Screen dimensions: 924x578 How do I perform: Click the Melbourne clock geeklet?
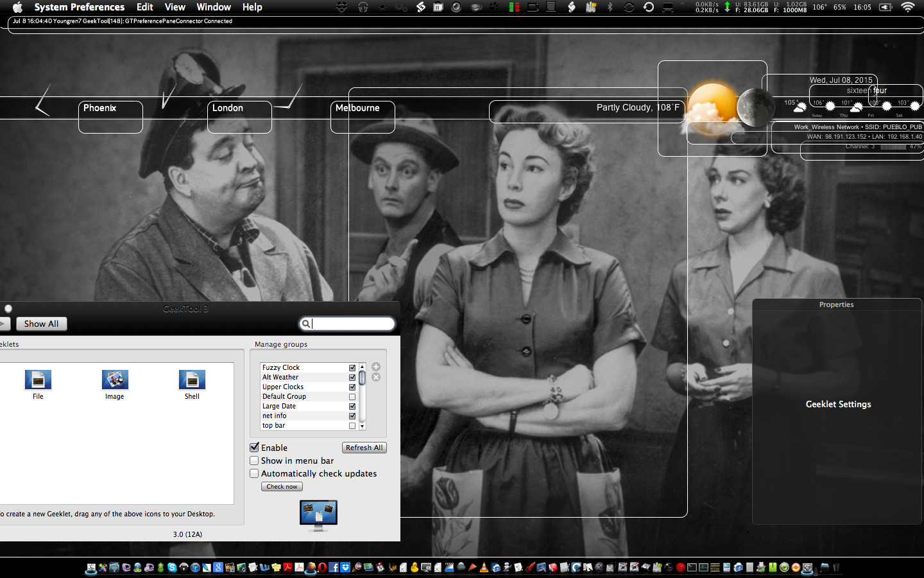point(363,117)
